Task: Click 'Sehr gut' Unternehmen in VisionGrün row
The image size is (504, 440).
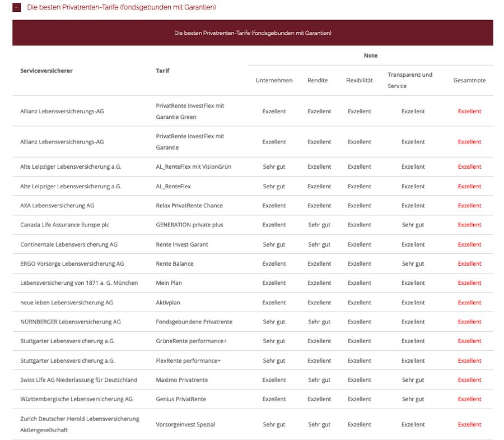Action: click(274, 166)
